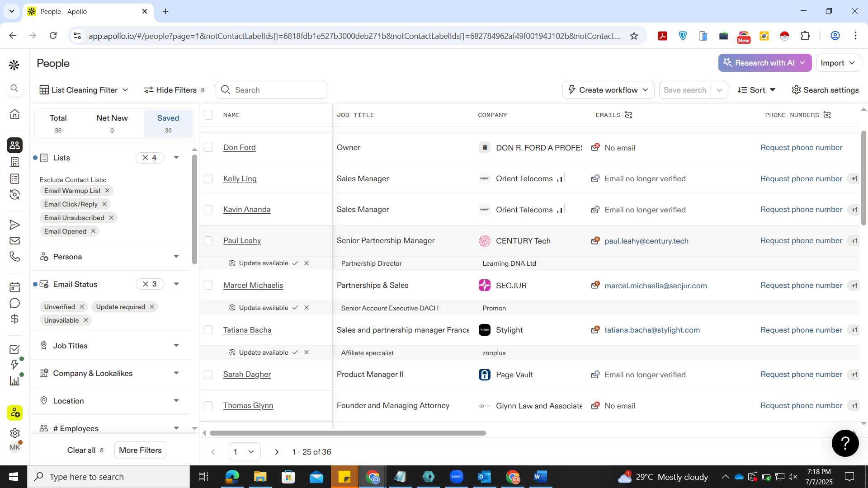The height and width of the screenshot is (488, 868).
Task: Click the vertical table scrollbar thumb
Action: coord(863,178)
